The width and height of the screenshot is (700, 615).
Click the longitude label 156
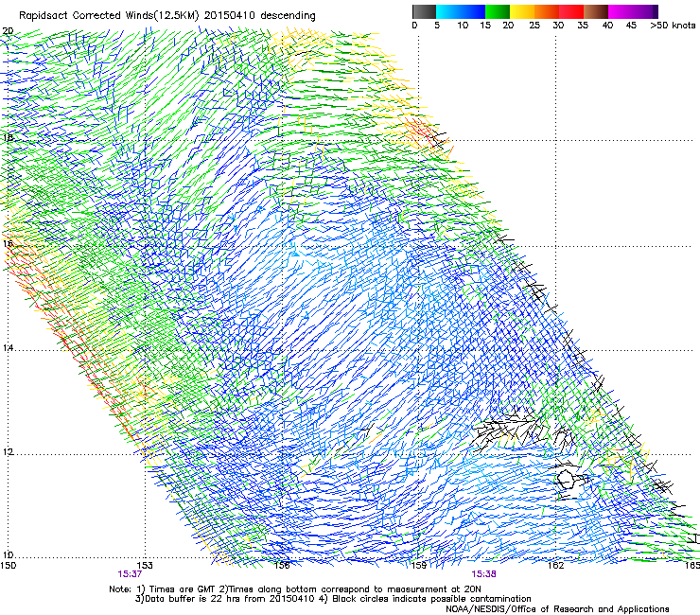click(x=282, y=566)
